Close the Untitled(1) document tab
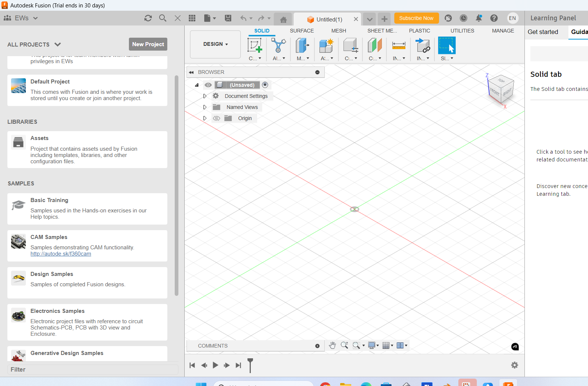 tap(356, 19)
